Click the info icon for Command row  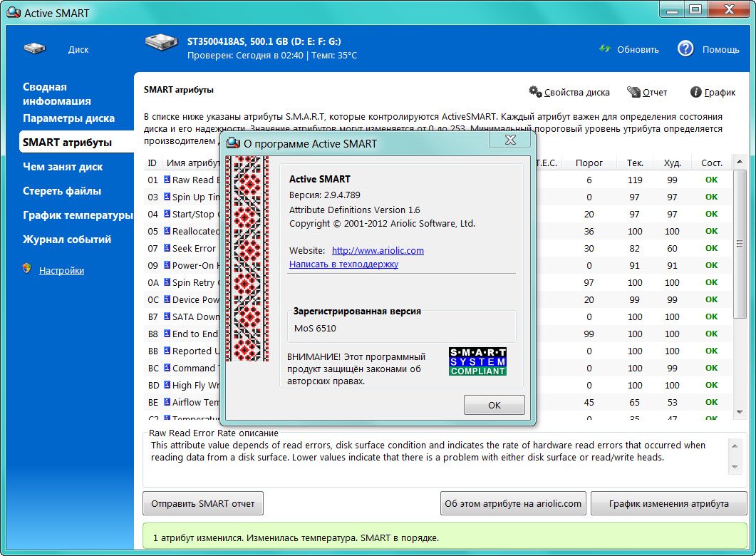pyautogui.click(x=167, y=367)
